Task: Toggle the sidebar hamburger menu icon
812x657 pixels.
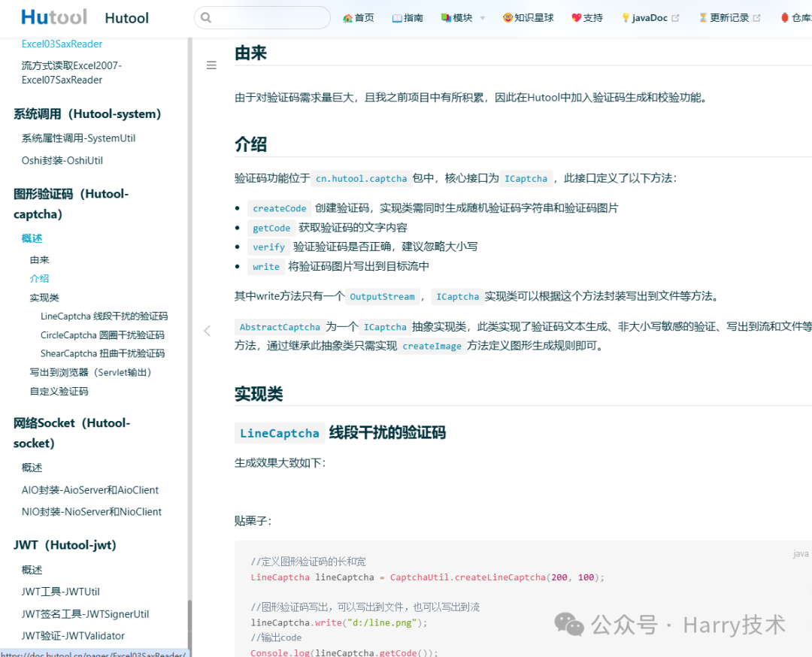Action: click(211, 65)
